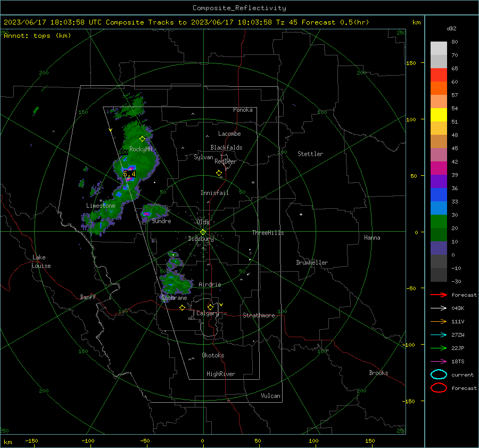Screen dimensions: 479x448
Task: Click the UTC Composite Tracks timestamp header
Action: (186, 22)
